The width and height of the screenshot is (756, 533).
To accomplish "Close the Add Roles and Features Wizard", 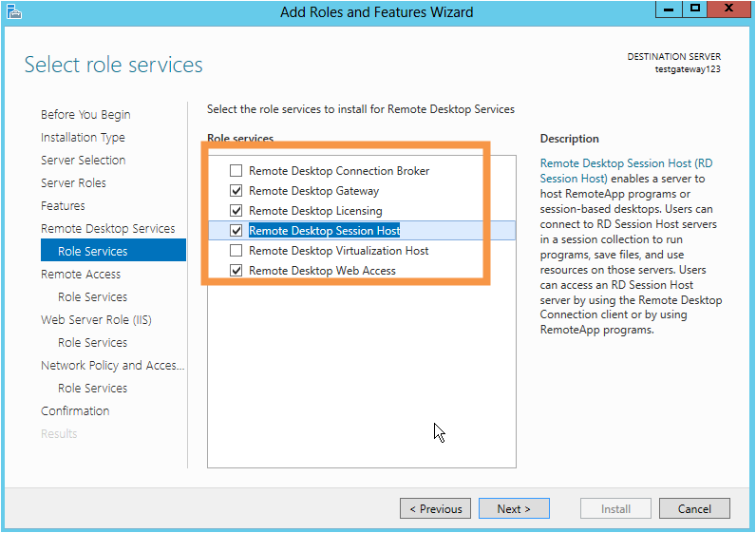I will pyautogui.click(x=729, y=10).
